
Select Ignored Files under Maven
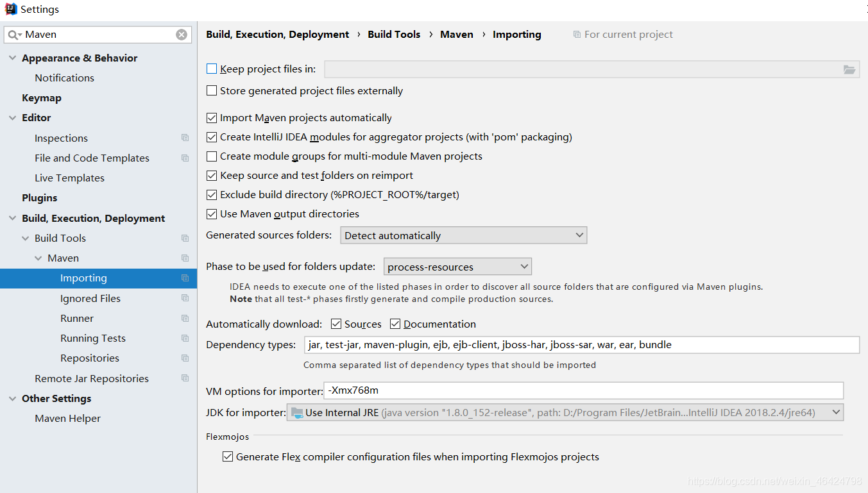point(90,298)
